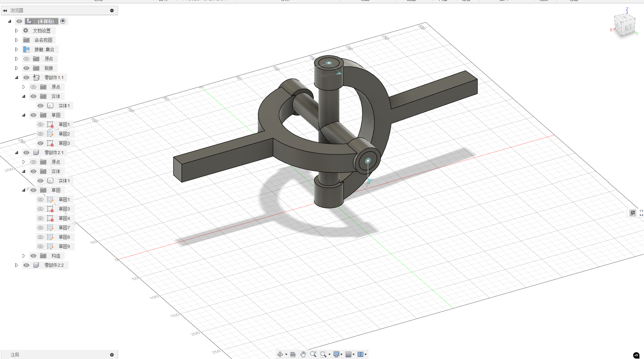The width and height of the screenshot is (644, 359).
Task: Show 草图7 in 零部件2:1
Action: [x=40, y=228]
